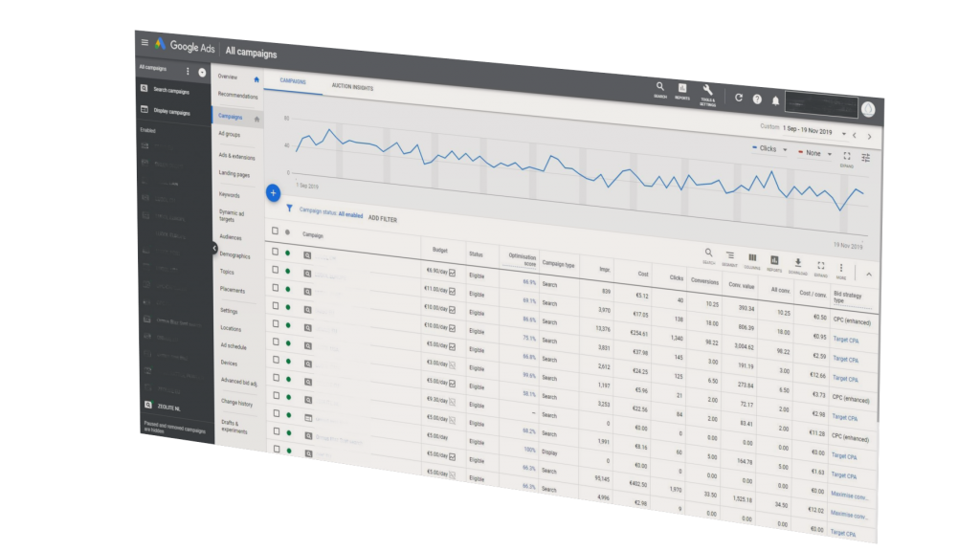Select the second campaign row checkbox
The width and height of the screenshot is (980, 551).
tap(275, 270)
